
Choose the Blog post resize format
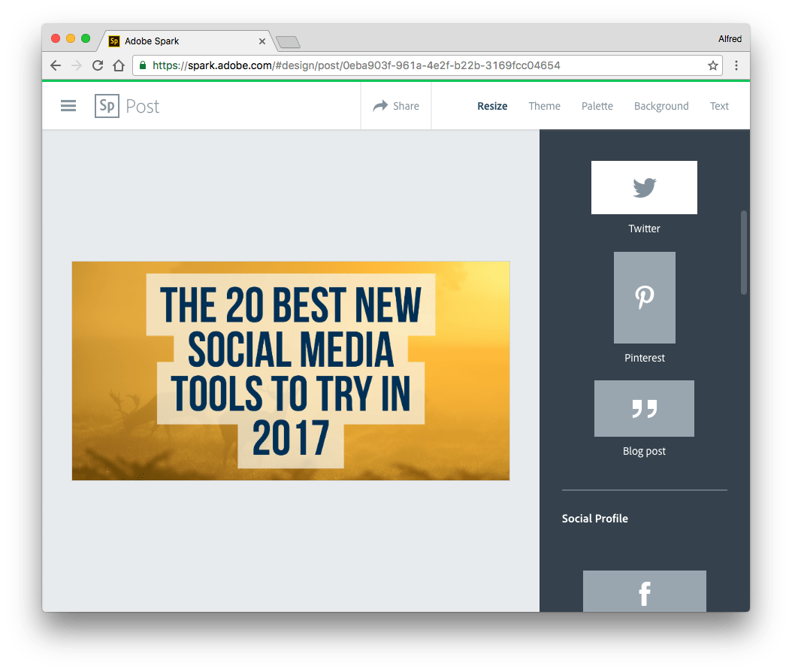(x=644, y=408)
